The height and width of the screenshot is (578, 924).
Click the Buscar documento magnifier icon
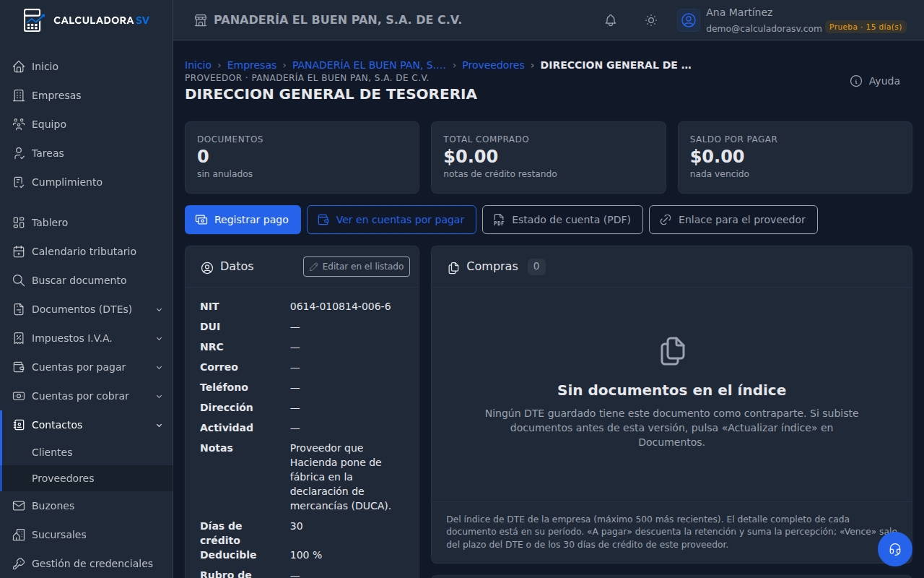(19, 280)
